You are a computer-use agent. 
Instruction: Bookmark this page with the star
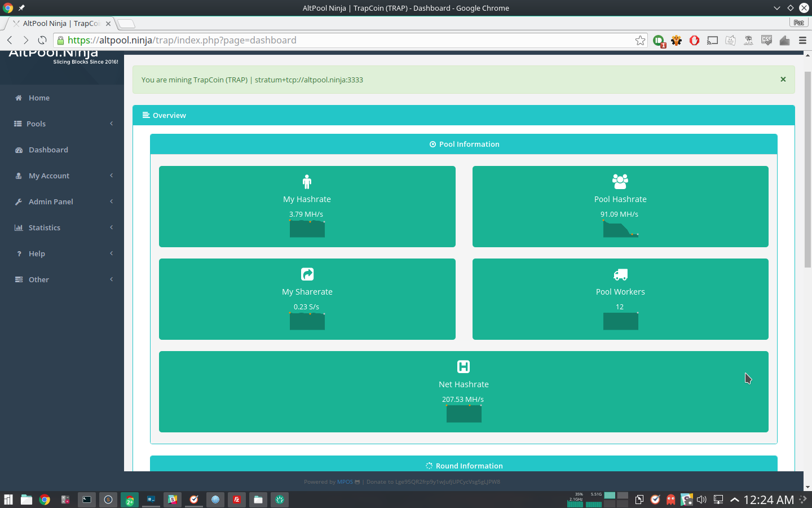coord(640,40)
